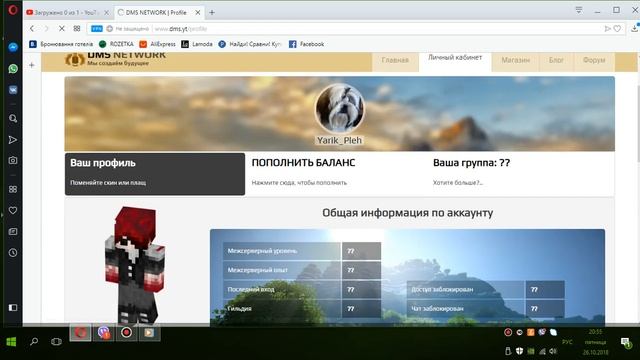Open the ROZETKA bookmark
This screenshot has width=640, height=360.
click(x=116, y=44)
